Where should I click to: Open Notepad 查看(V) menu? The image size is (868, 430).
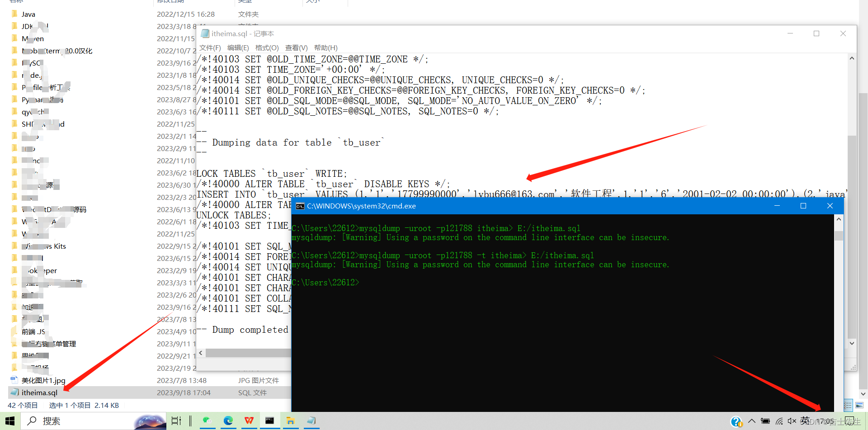click(x=297, y=48)
